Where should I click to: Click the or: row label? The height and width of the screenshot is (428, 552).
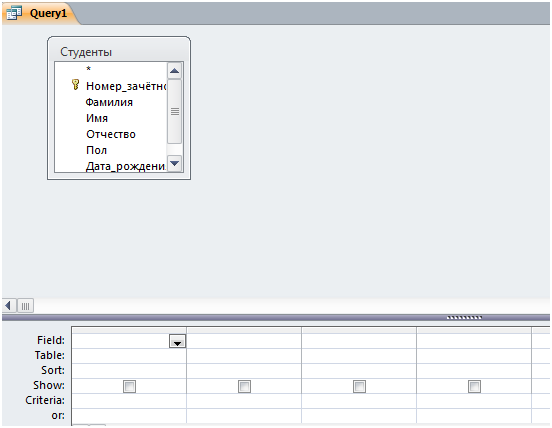pyautogui.click(x=58, y=416)
